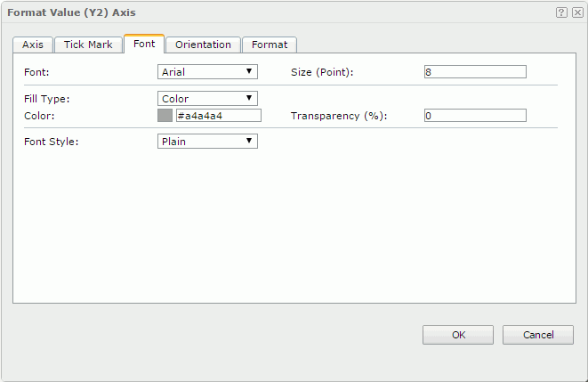
Task: Click the 'Transparency (%):' label
Action: [x=339, y=116]
